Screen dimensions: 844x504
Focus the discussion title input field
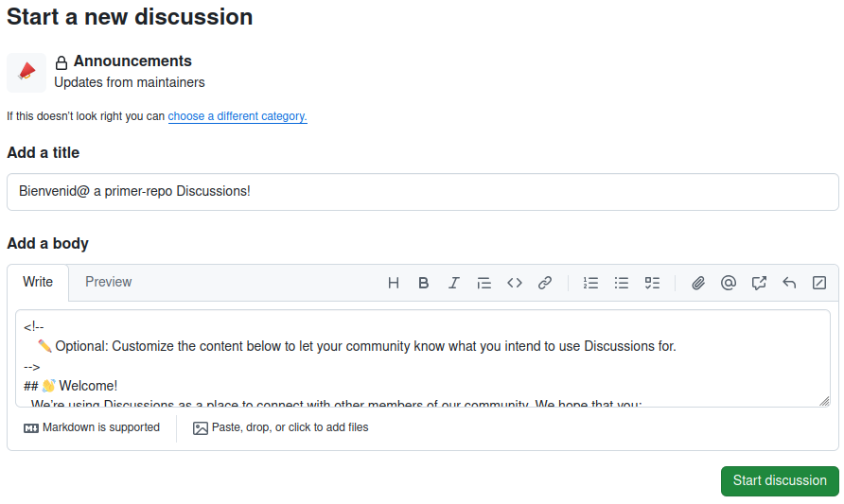[x=423, y=192]
